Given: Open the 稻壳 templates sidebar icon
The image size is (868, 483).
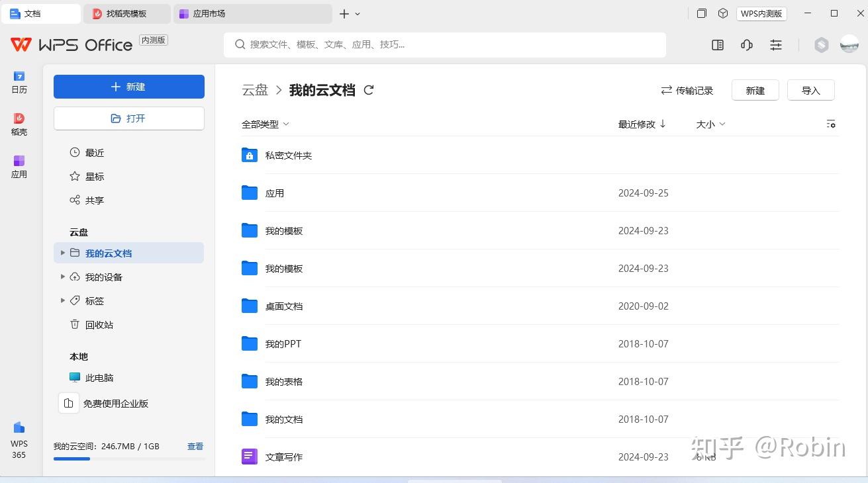Looking at the screenshot, I should 19,123.
